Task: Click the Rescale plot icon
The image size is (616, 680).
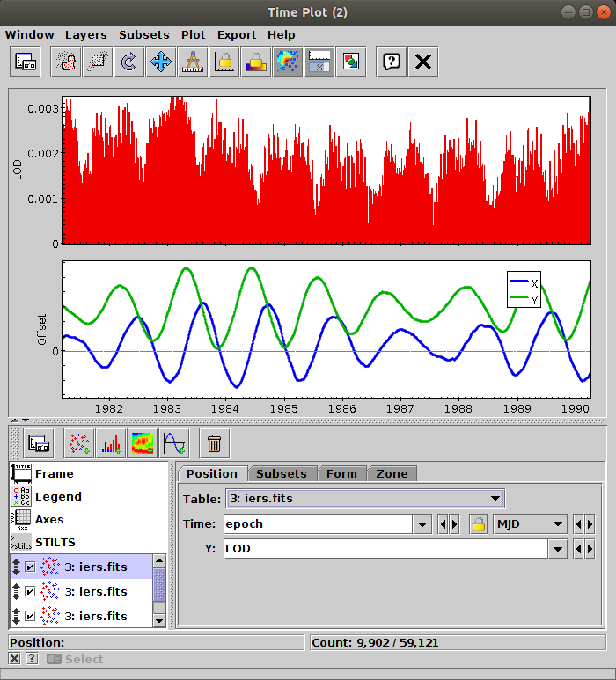Action: click(x=161, y=62)
